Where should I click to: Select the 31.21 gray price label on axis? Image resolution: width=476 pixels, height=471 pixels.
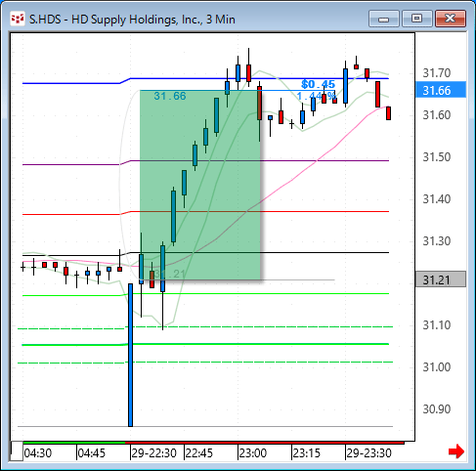point(441,279)
